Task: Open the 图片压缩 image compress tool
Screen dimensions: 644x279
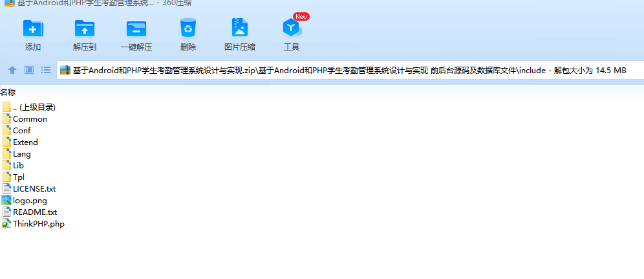Action: pyautogui.click(x=240, y=28)
